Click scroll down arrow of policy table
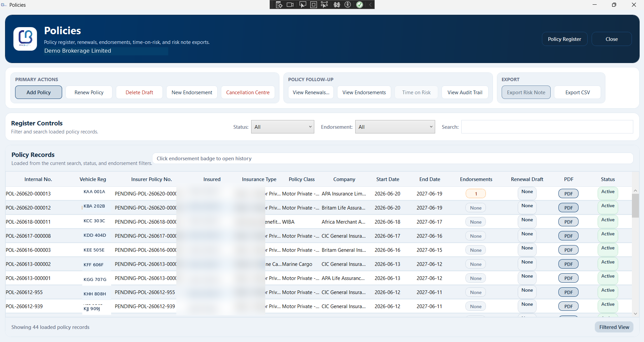The width and height of the screenshot is (644, 342). [635, 314]
